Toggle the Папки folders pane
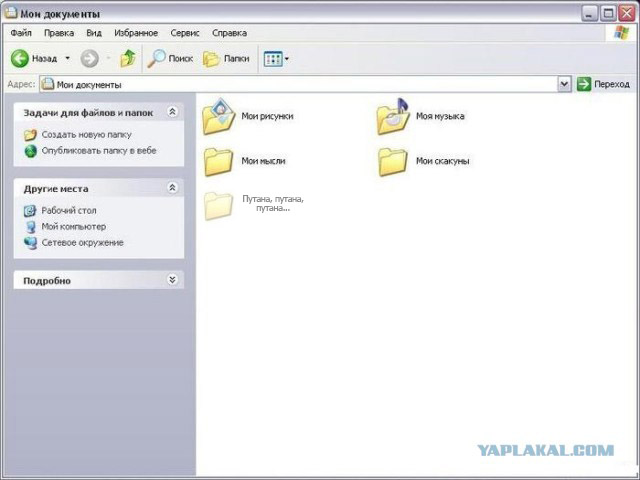The height and width of the screenshot is (480, 640). 226,59
